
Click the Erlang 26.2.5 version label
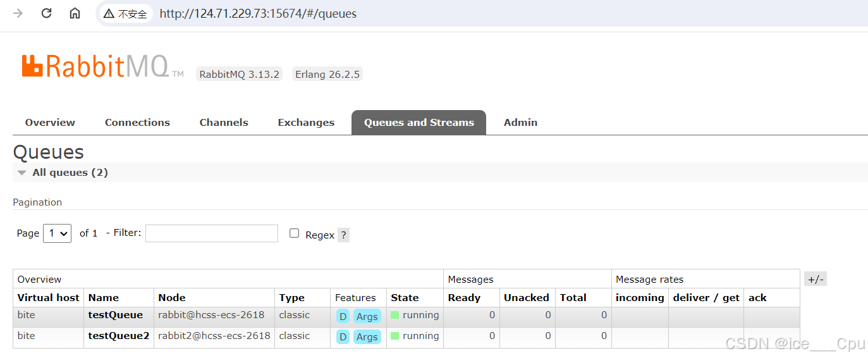coord(327,74)
